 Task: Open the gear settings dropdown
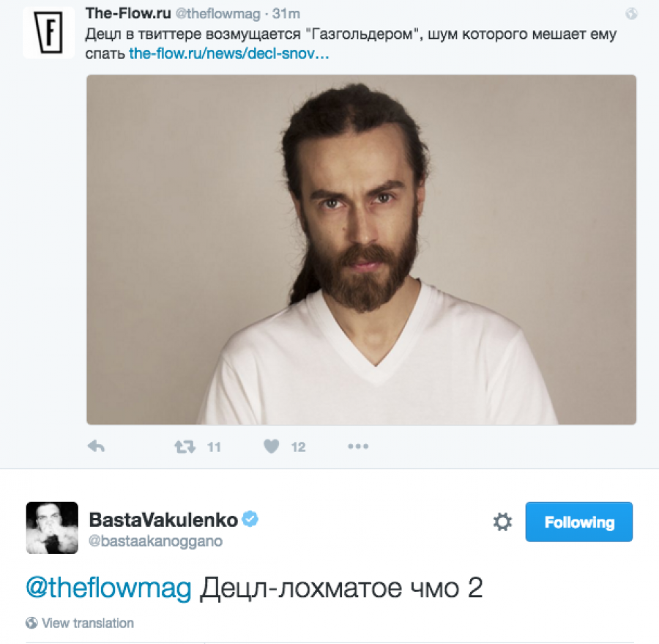pos(502,522)
